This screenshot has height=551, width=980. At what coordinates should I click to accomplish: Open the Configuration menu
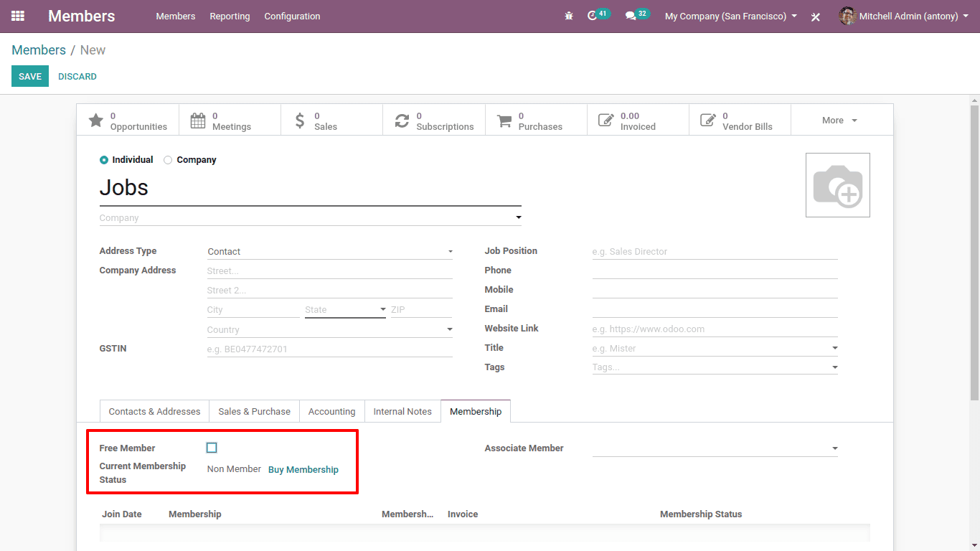click(x=292, y=16)
